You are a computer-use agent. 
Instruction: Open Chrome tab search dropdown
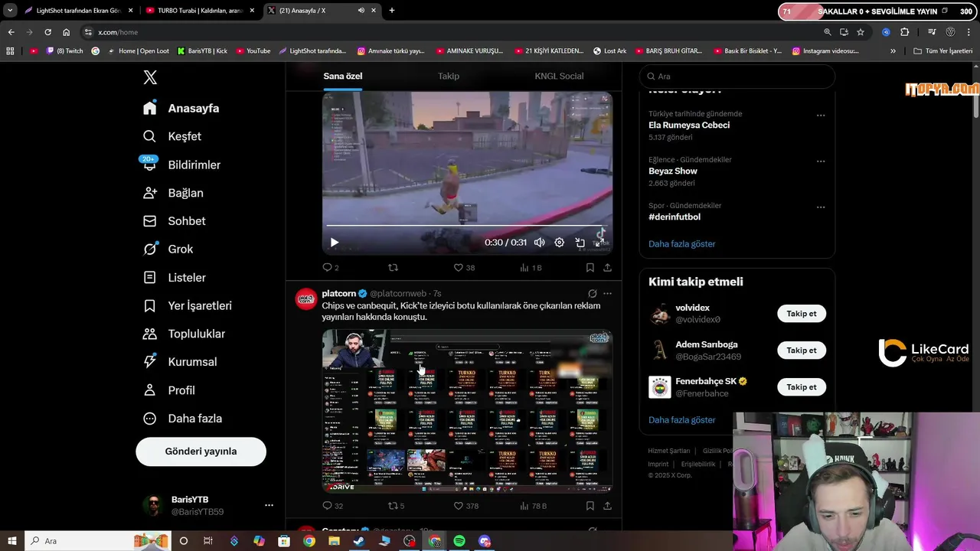pyautogui.click(x=10, y=11)
